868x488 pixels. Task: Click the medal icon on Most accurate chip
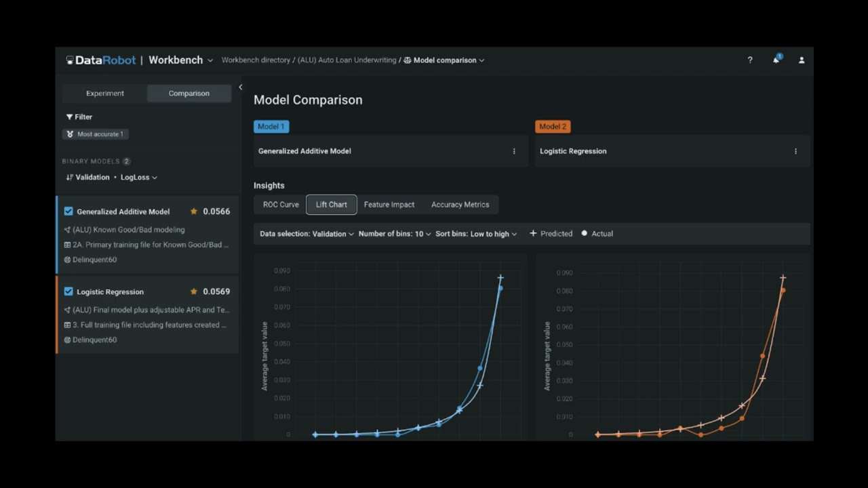[70, 134]
